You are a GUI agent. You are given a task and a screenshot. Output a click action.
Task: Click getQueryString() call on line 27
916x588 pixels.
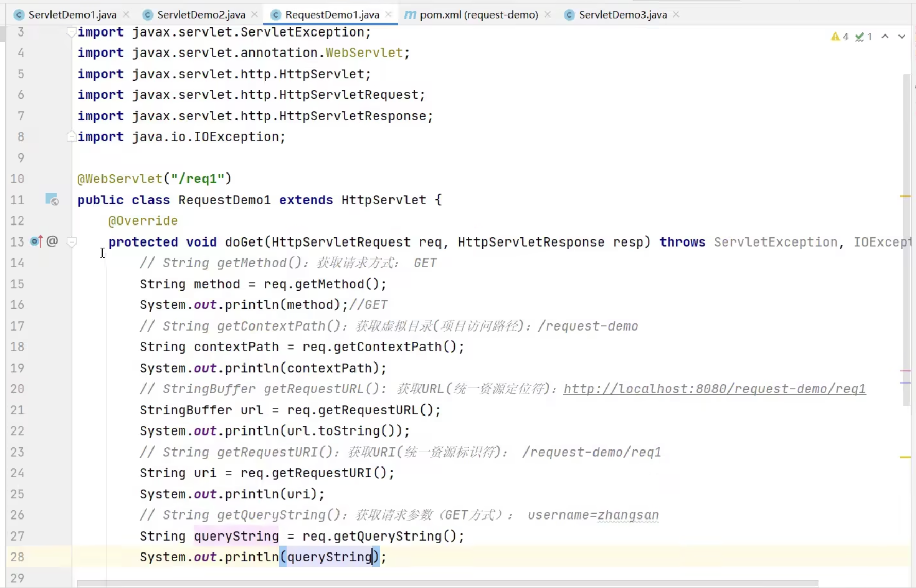395,537
